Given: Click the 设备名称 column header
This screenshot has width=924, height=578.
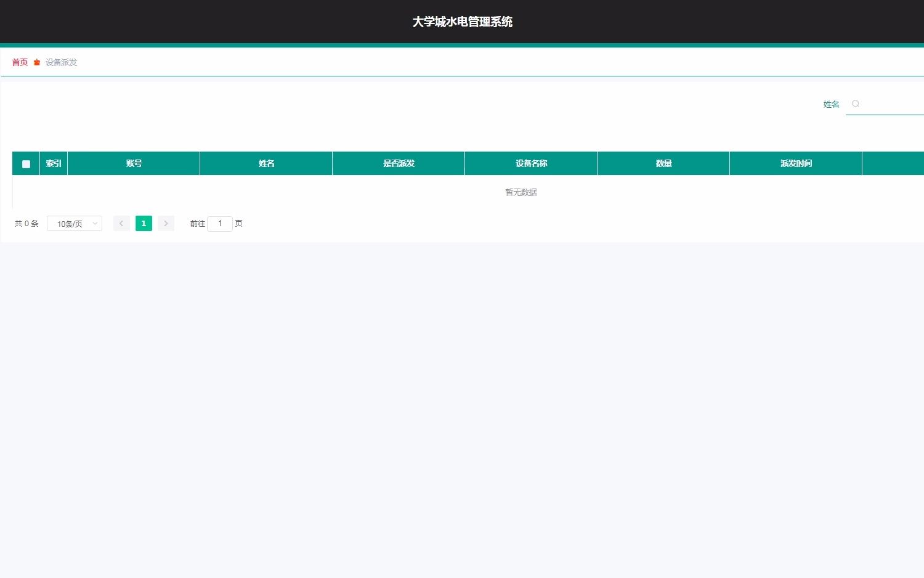Looking at the screenshot, I should [531, 163].
